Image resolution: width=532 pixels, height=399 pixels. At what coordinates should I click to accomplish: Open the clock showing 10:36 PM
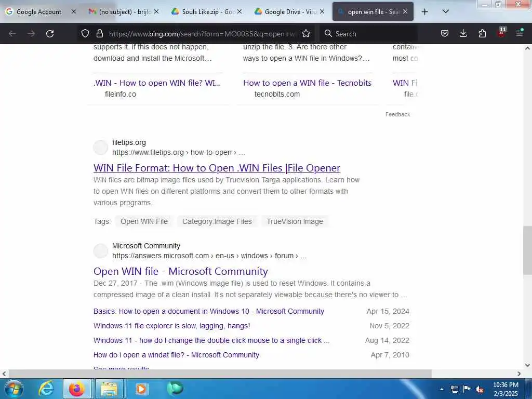pos(506,389)
